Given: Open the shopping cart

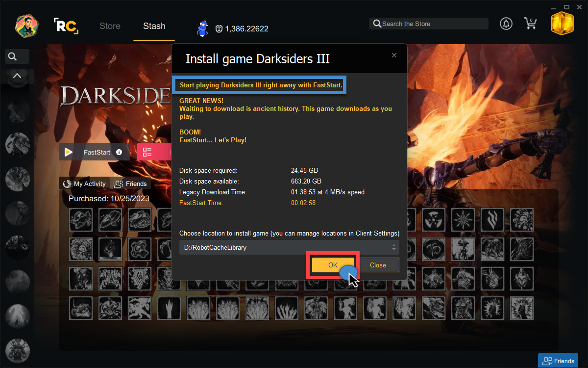Looking at the screenshot, I should tap(530, 24).
